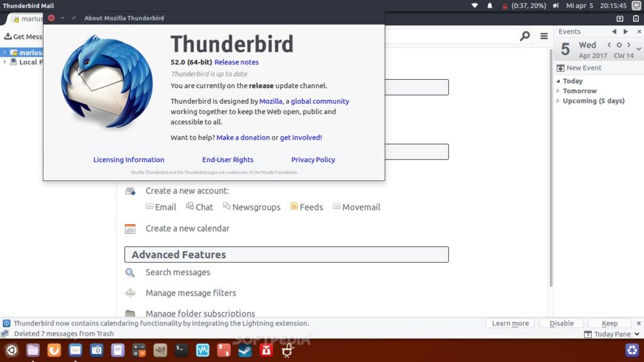Click Create a new calendar
Viewport: 644px width, 362px height.
click(187, 229)
